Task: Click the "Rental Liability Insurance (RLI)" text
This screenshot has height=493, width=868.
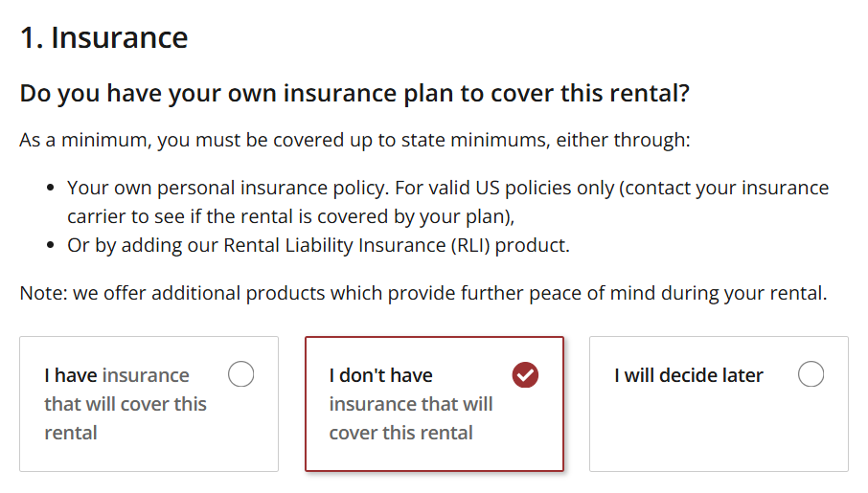Action: click(x=357, y=245)
